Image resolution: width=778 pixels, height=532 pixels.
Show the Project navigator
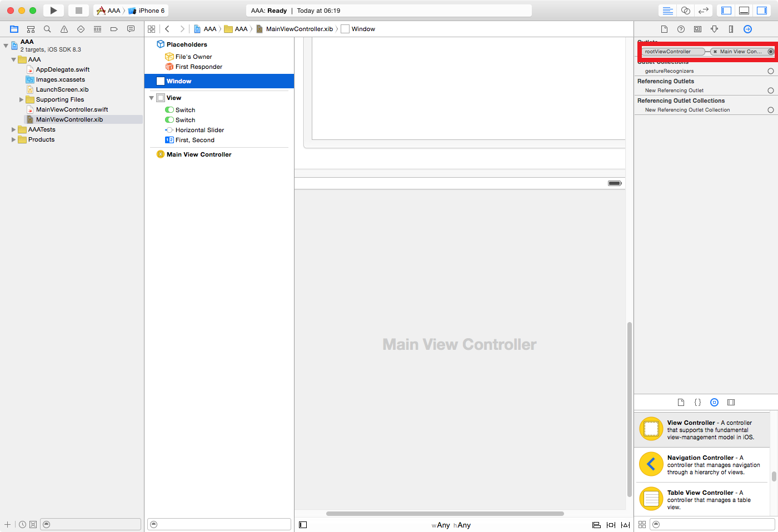14,29
